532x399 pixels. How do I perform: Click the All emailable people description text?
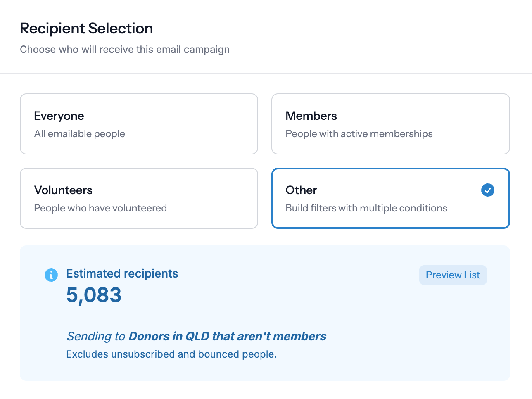click(x=79, y=133)
